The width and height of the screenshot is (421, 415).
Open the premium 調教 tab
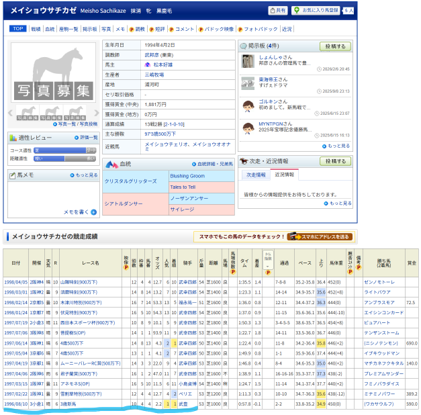[x=137, y=29]
